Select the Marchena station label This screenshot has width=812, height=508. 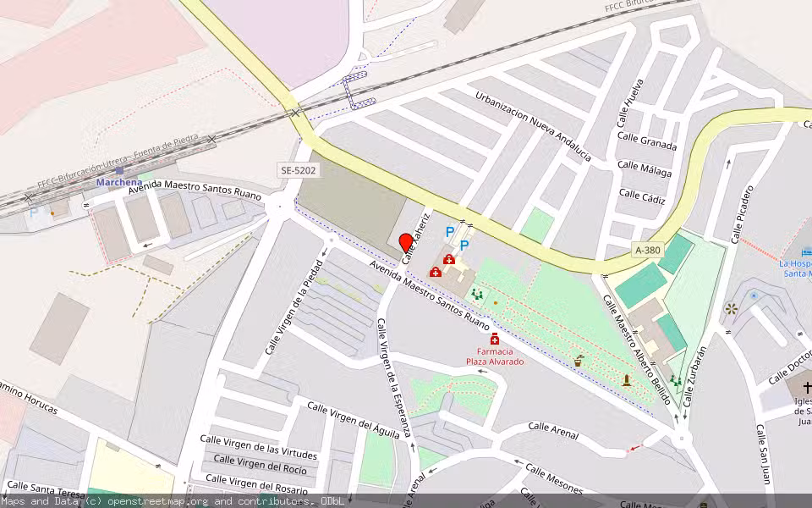118,184
